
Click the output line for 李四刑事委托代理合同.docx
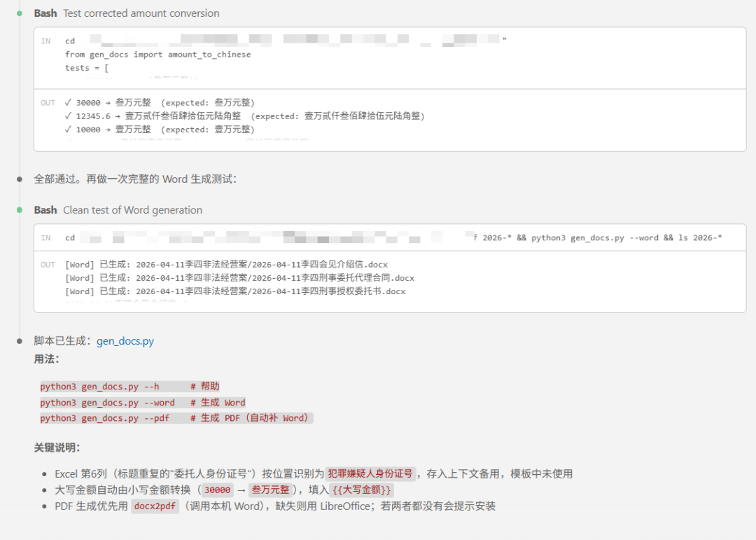(239, 279)
